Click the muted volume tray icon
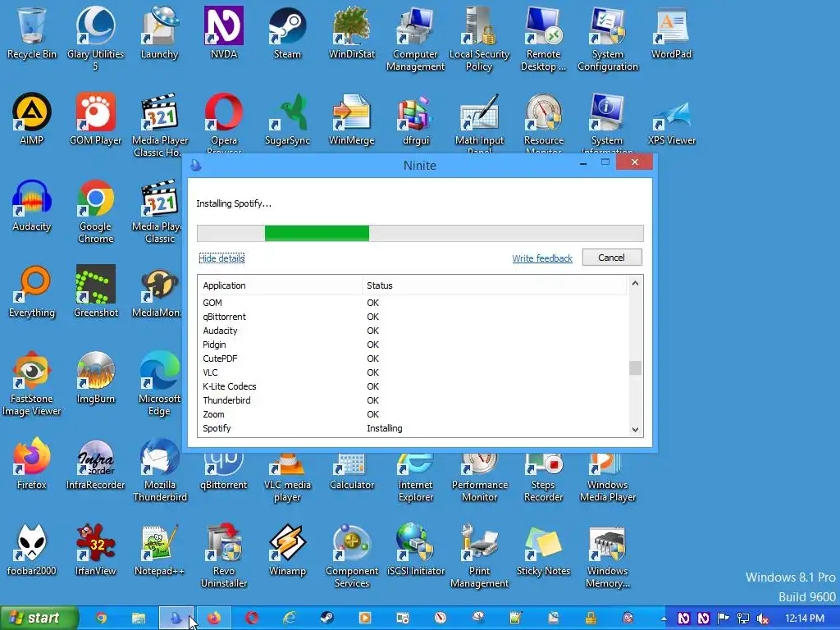 coord(762,619)
